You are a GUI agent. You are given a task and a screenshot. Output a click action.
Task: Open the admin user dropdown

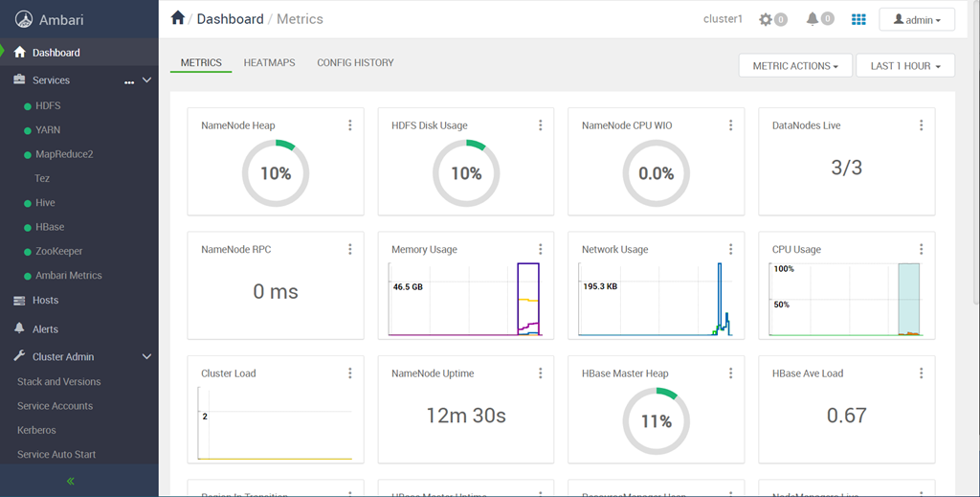(917, 19)
